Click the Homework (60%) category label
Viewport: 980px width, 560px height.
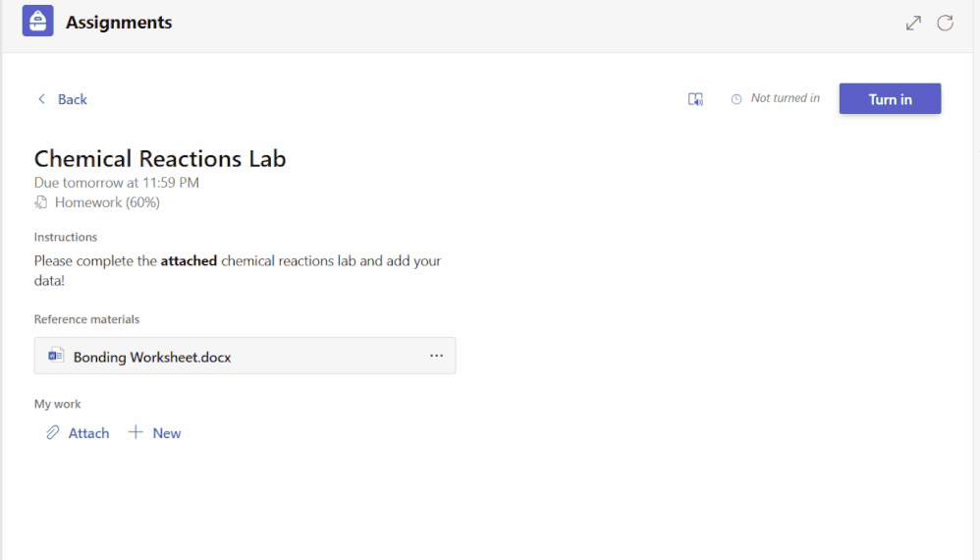point(107,202)
